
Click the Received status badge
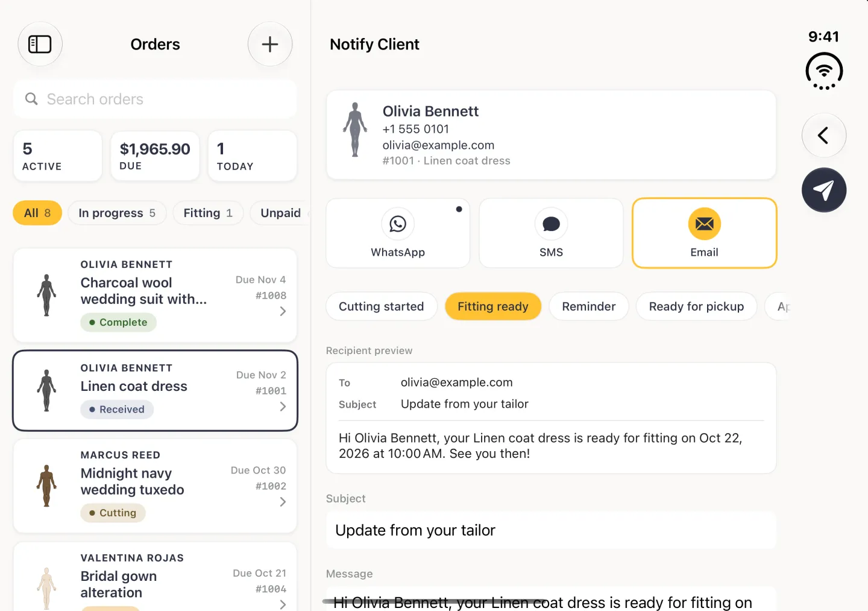(117, 409)
